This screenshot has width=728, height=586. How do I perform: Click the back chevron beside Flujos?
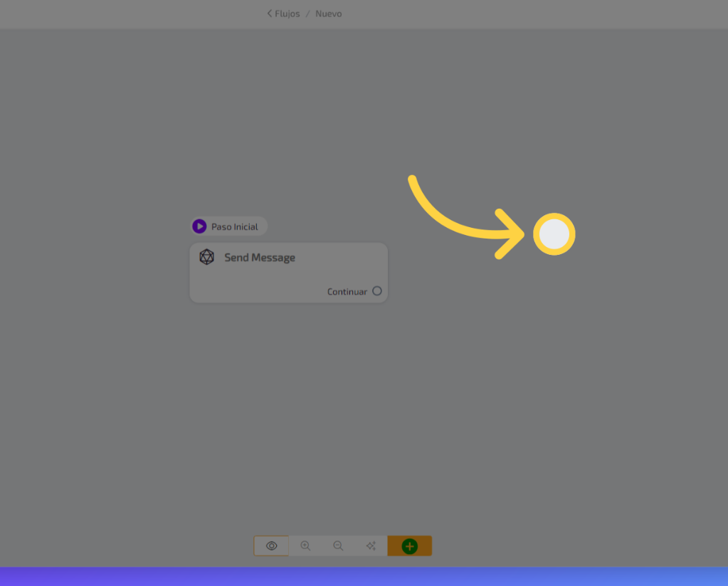click(270, 14)
